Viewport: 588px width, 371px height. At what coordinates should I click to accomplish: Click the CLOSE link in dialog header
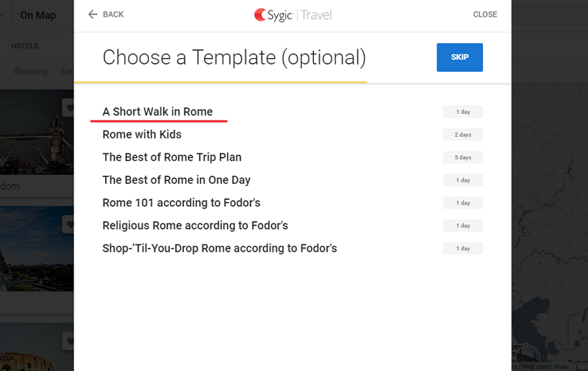485,15
